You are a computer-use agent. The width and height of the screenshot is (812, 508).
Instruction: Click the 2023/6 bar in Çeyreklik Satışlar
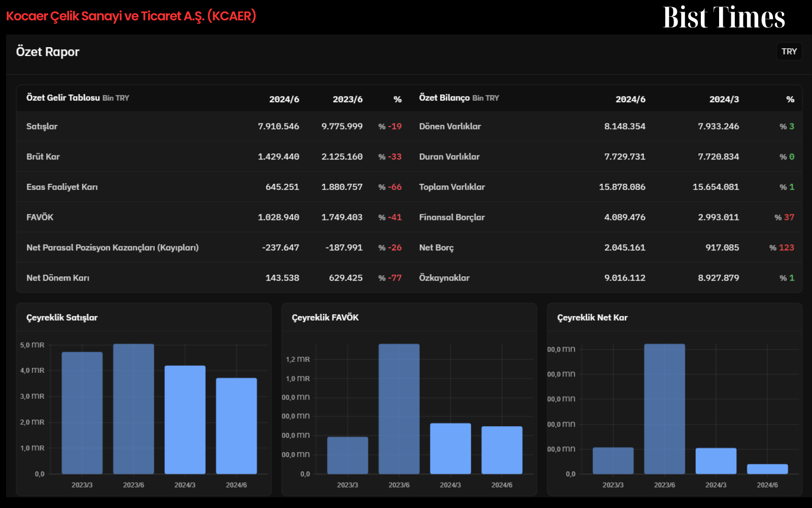(133, 409)
